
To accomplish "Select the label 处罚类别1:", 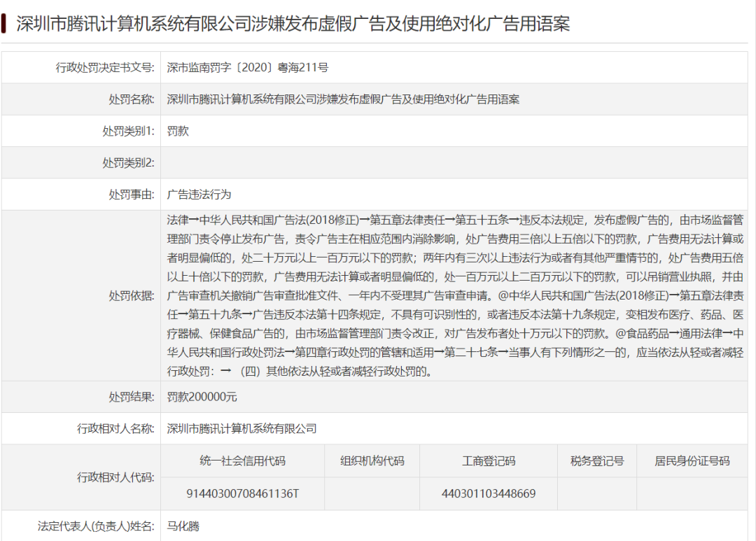I will pyautogui.click(x=128, y=131).
